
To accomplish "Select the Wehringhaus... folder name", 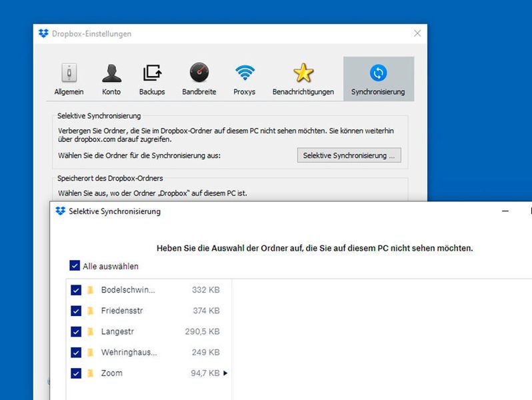I will 129,352.
